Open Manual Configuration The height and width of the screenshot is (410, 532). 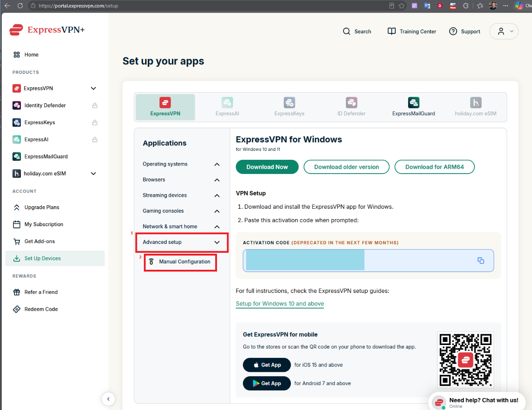tap(180, 262)
